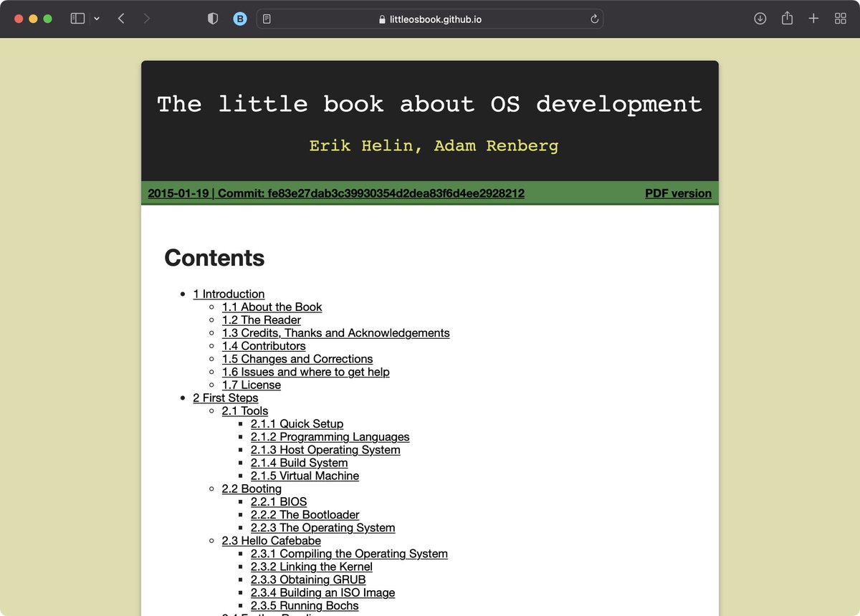The image size is (860, 616).
Task: Open the commit fe83e27 date link
Action: pos(336,193)
